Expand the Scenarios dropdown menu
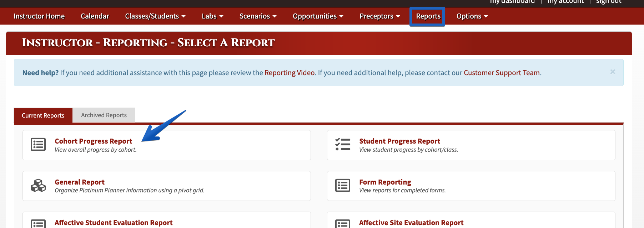This screenshot has height=228, width=644. click(x=258, y=16)
